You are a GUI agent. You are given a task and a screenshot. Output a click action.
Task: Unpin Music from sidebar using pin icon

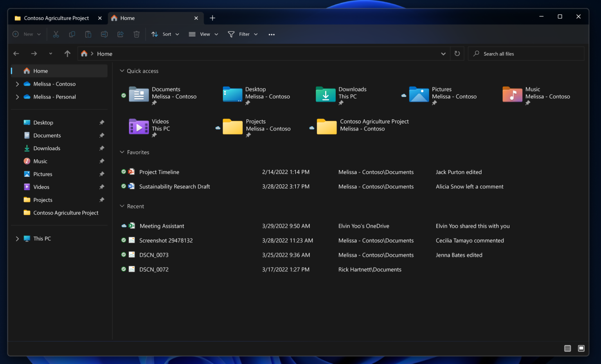tap(102, 161)
